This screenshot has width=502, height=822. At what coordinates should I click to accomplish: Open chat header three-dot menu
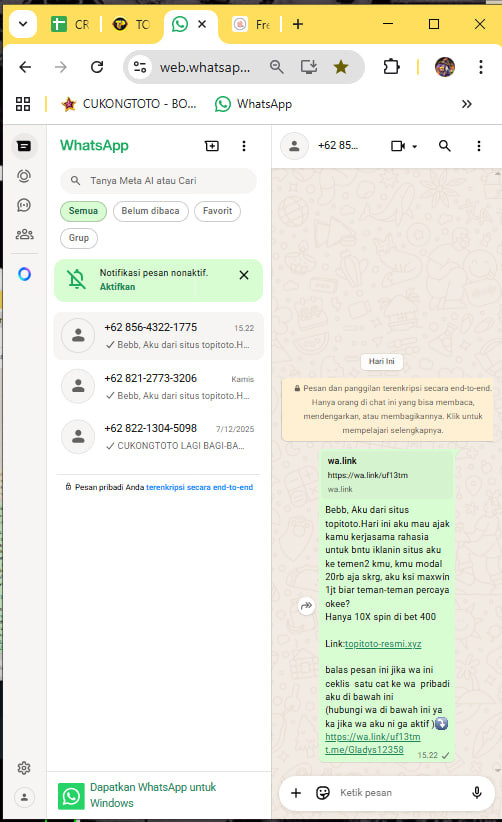(478, 146)
